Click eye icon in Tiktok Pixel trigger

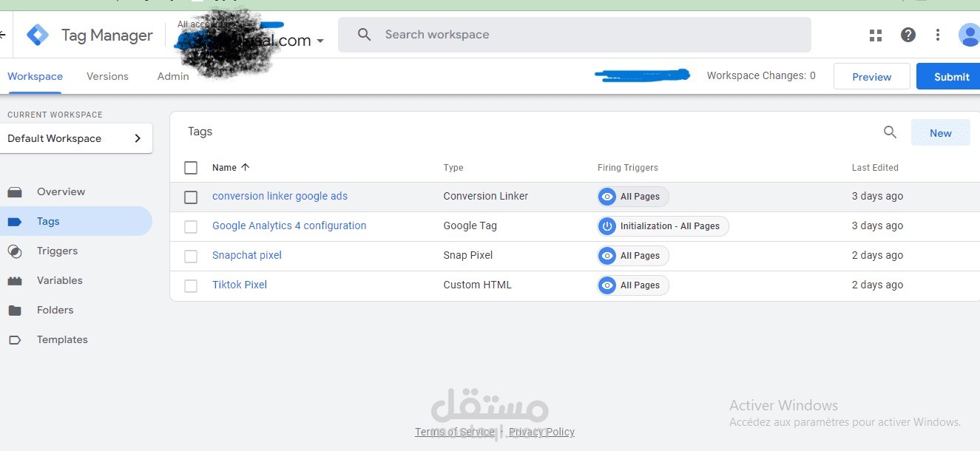point(607,285)
